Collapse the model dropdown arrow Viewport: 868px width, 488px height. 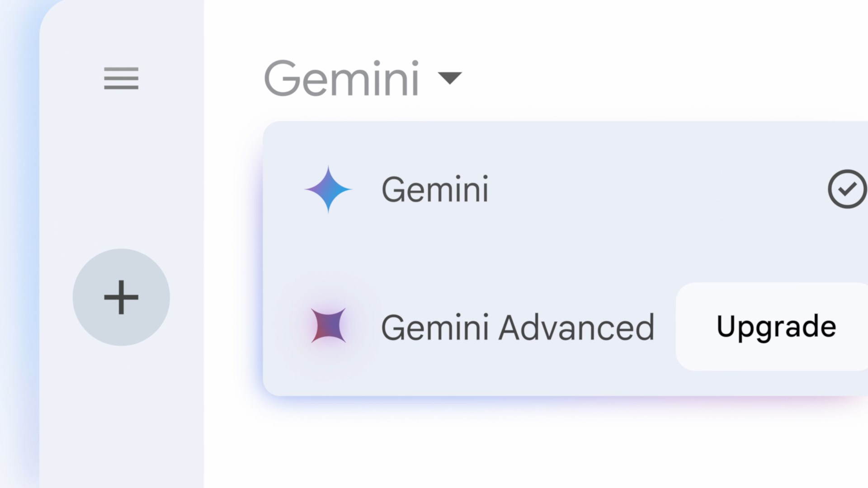pyautogui.click(x=450, y=78)
